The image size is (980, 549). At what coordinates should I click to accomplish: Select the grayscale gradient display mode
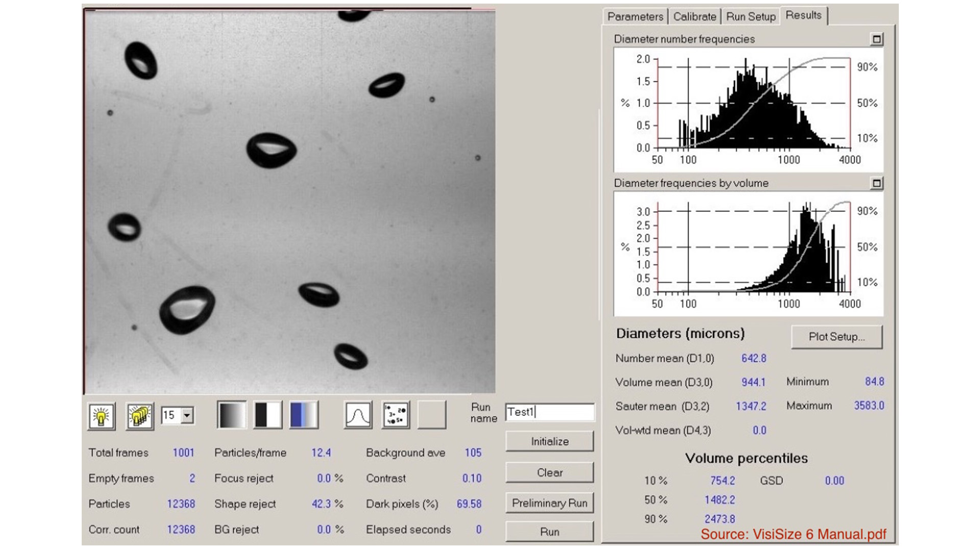[232, 415]
